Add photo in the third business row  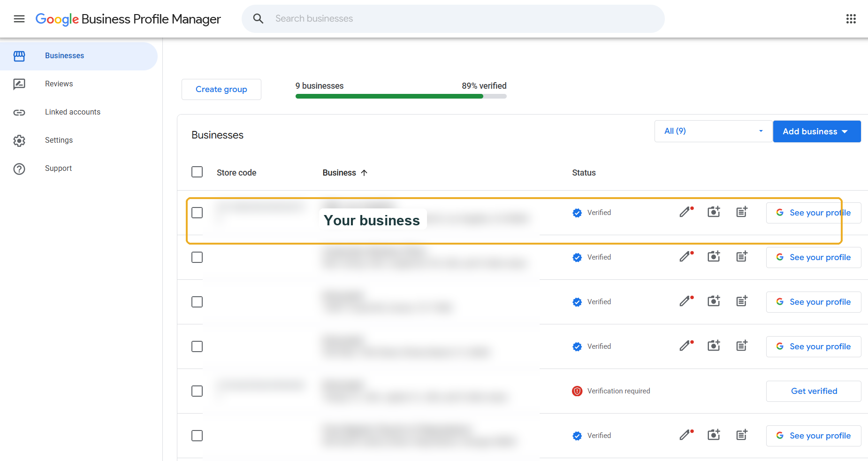pos(714,301)
